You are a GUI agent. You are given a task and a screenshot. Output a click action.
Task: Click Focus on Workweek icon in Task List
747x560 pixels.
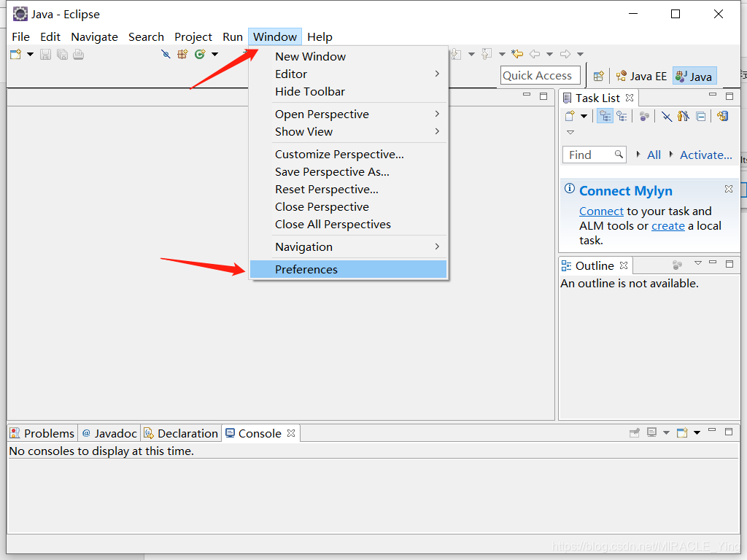point(644,116)
